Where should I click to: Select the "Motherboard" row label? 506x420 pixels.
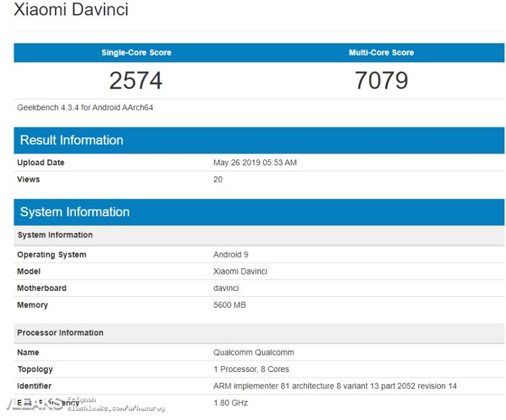coord(42,288)
